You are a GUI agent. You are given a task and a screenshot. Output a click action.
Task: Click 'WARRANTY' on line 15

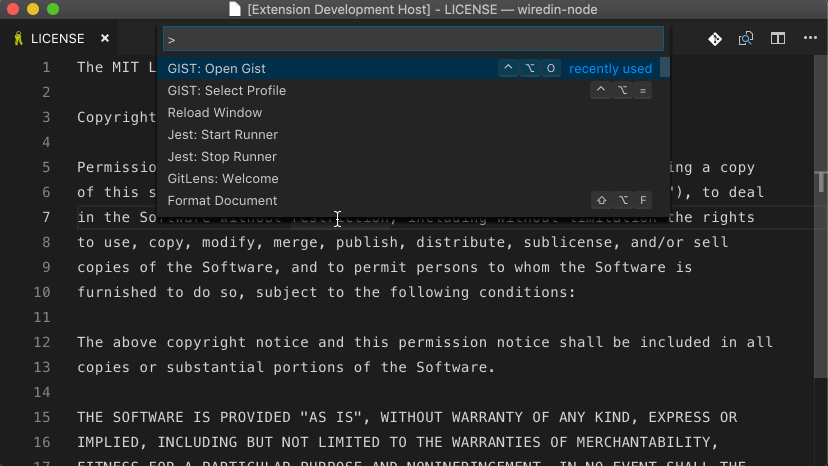coord(487,417)
